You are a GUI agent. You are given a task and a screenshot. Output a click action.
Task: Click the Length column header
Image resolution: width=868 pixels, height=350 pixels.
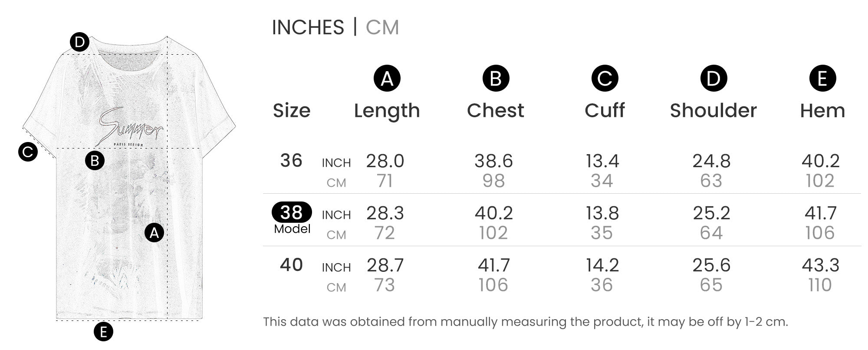(387, 111)
